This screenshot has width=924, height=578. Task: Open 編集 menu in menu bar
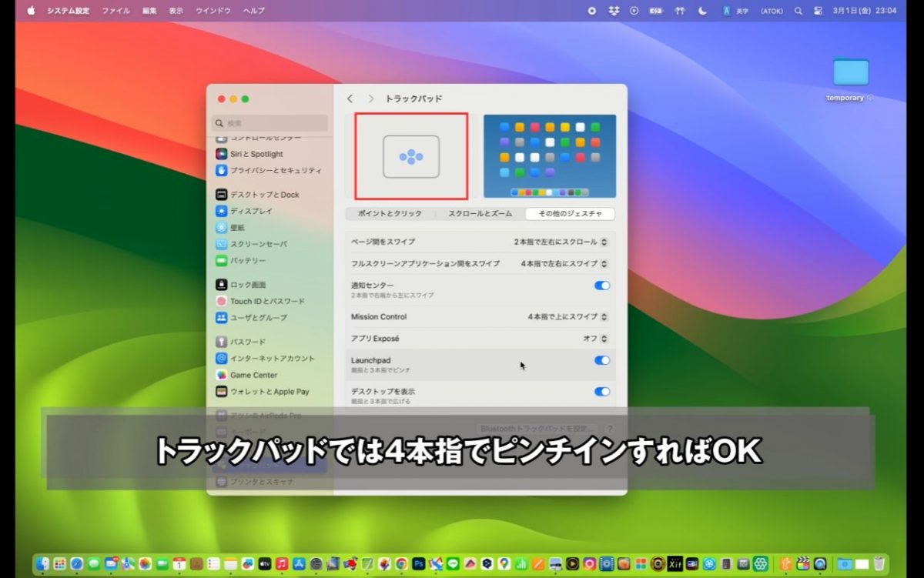tap(149, 11)
